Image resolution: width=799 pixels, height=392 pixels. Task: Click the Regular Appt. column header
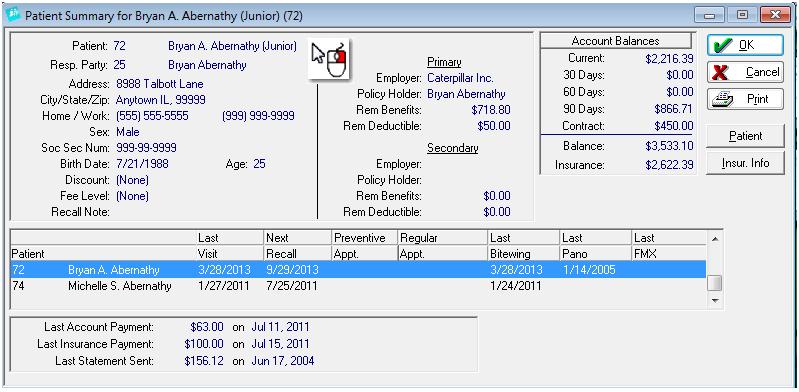(x=442, y=246)
